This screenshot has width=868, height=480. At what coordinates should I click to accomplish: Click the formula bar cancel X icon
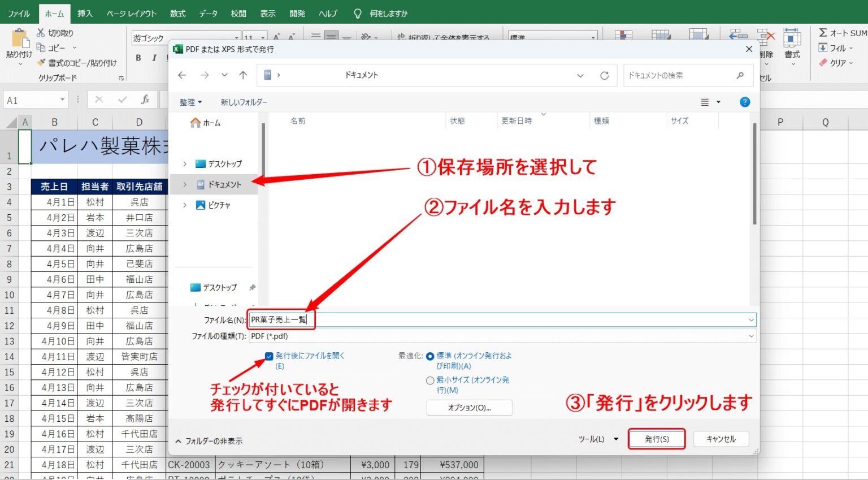point(99,100)
